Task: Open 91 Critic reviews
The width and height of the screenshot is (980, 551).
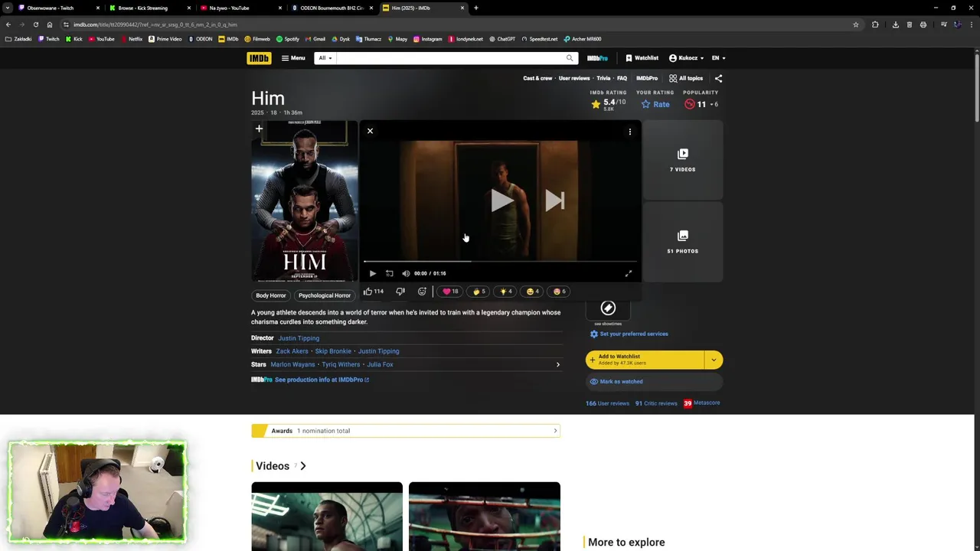Action: coord(656,403)
